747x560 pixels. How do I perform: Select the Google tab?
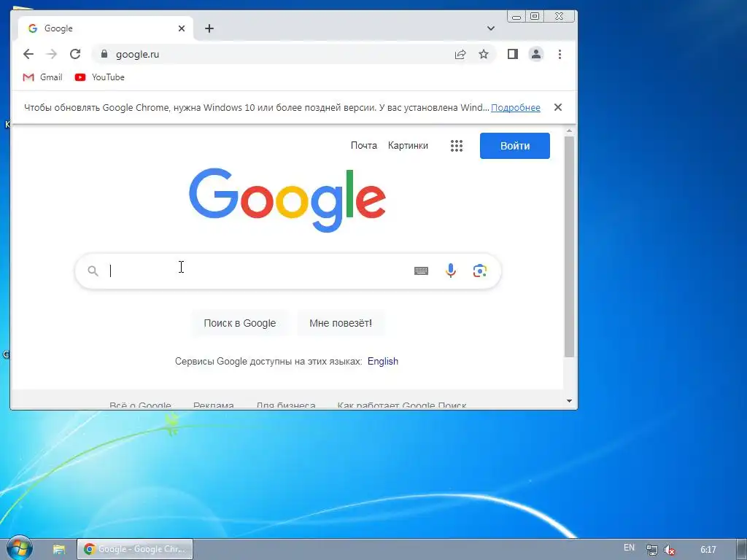coord(106,28)
